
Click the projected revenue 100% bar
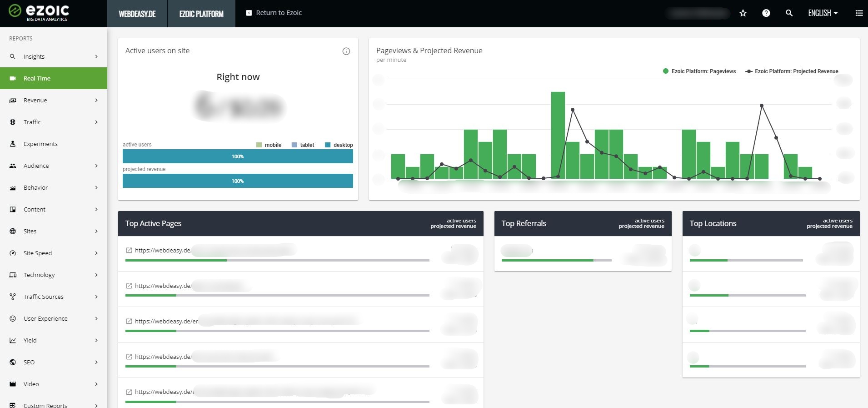(238, 181)
